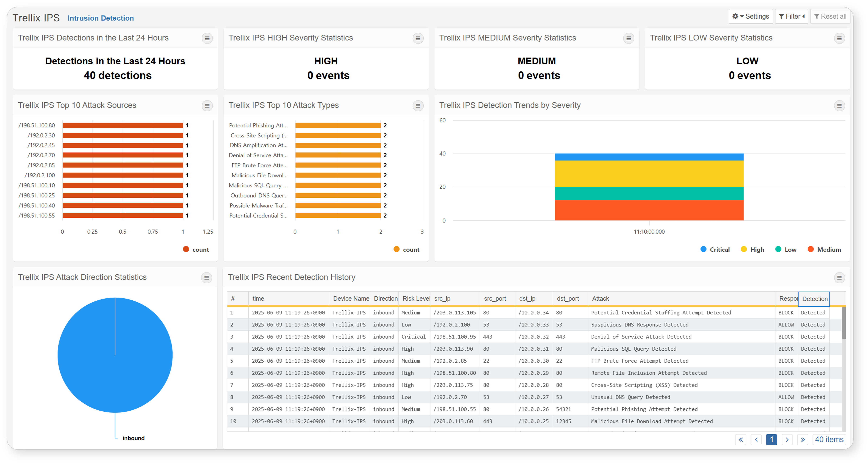Select Suspicious DNS Response Detected row
The width and height of the screenshot is (868, 464).
pyautogui.click(x=534, y=325)
